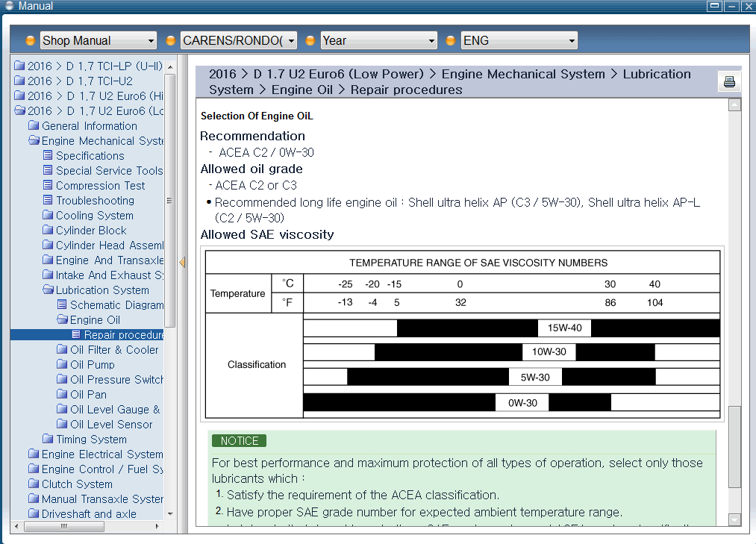Expand the Oil Pan folder
The height and width of the screenshot is (544, 756).
[x=82, y=395]
